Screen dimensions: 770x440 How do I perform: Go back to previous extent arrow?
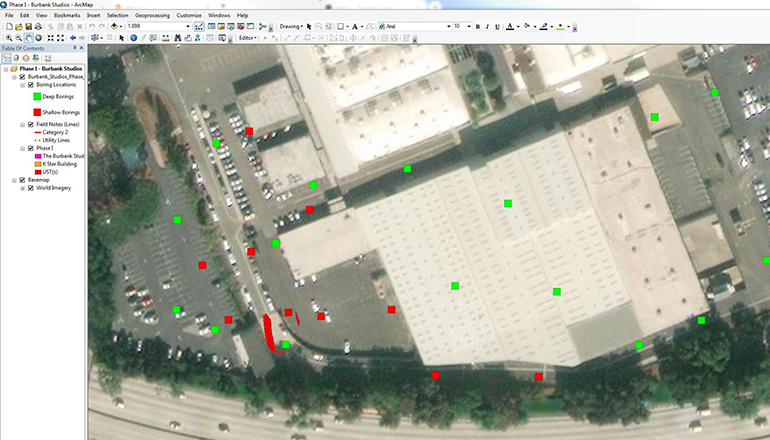73,38
